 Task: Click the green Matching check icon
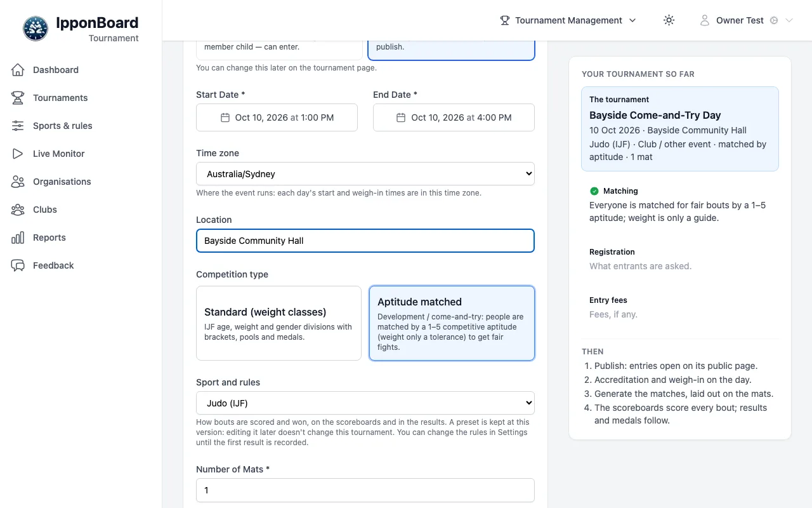pos(594,191)
